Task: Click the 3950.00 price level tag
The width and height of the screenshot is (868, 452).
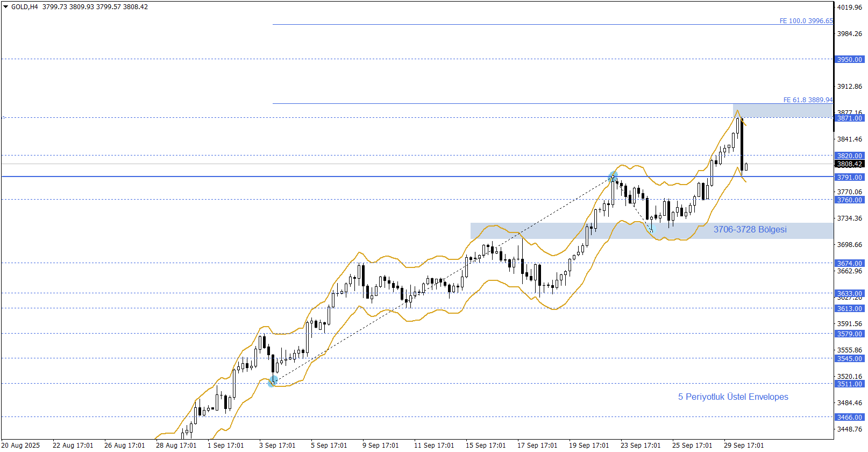Action: (849, 60)
